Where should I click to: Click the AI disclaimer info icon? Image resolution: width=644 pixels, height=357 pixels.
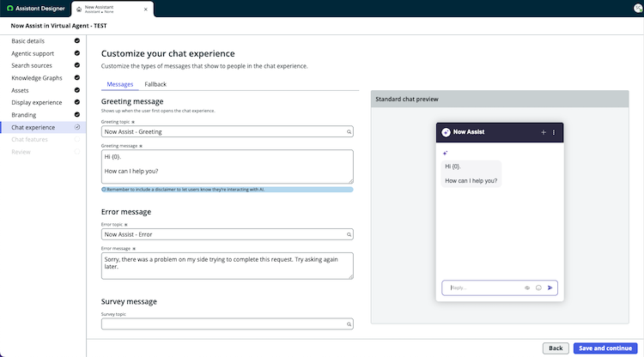pos(104,190)
